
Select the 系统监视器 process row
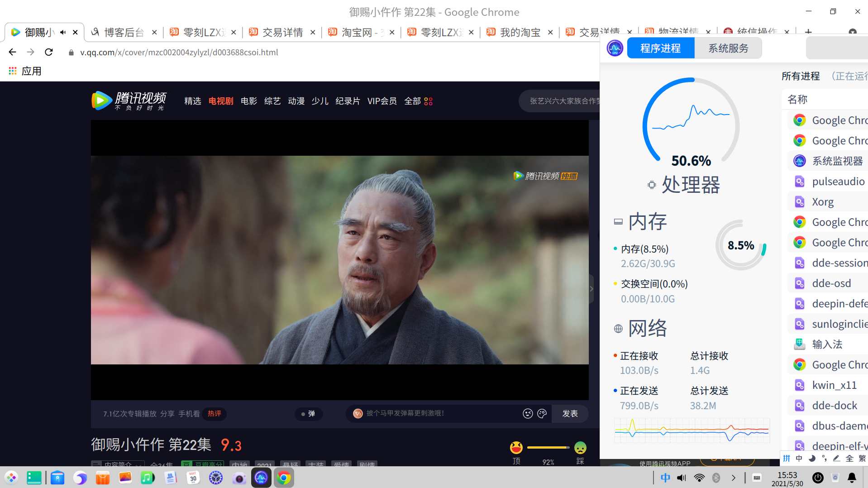[828, 161]
